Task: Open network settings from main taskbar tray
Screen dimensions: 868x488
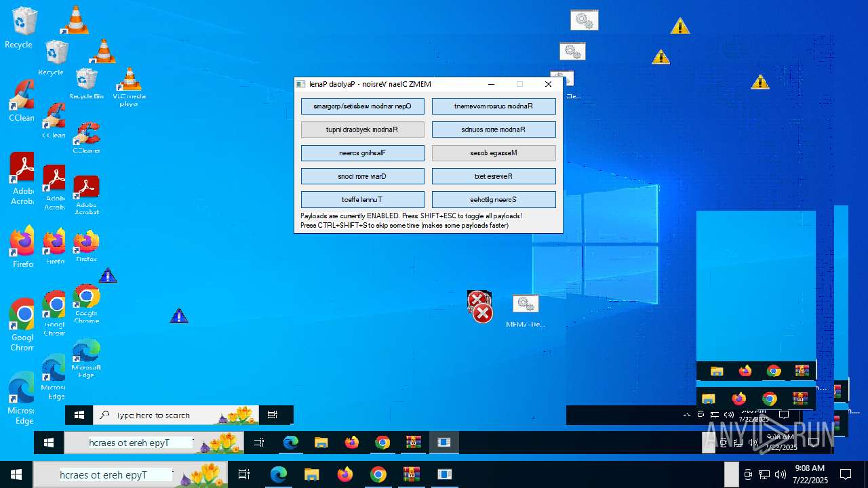Action: tap(764, 474)
